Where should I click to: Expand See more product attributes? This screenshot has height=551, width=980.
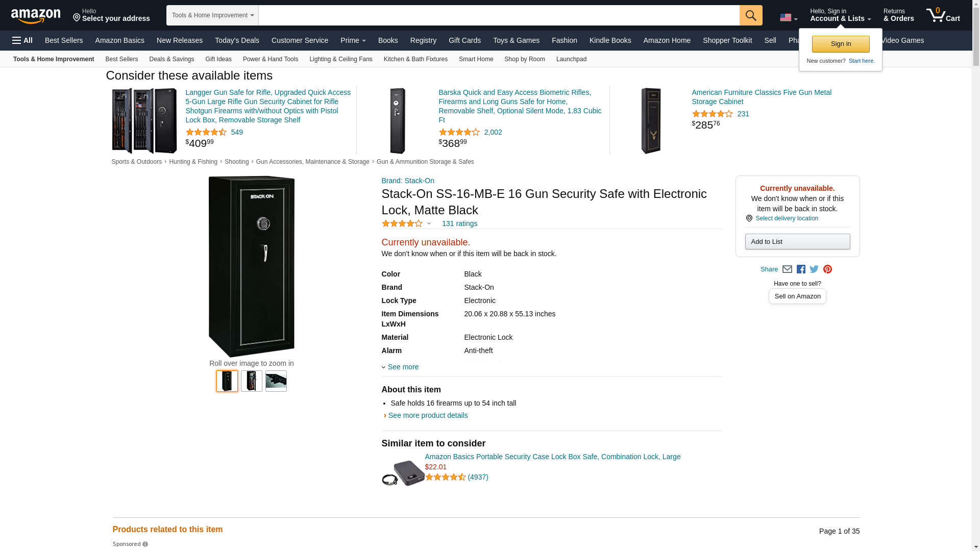[x=403, y=367]
